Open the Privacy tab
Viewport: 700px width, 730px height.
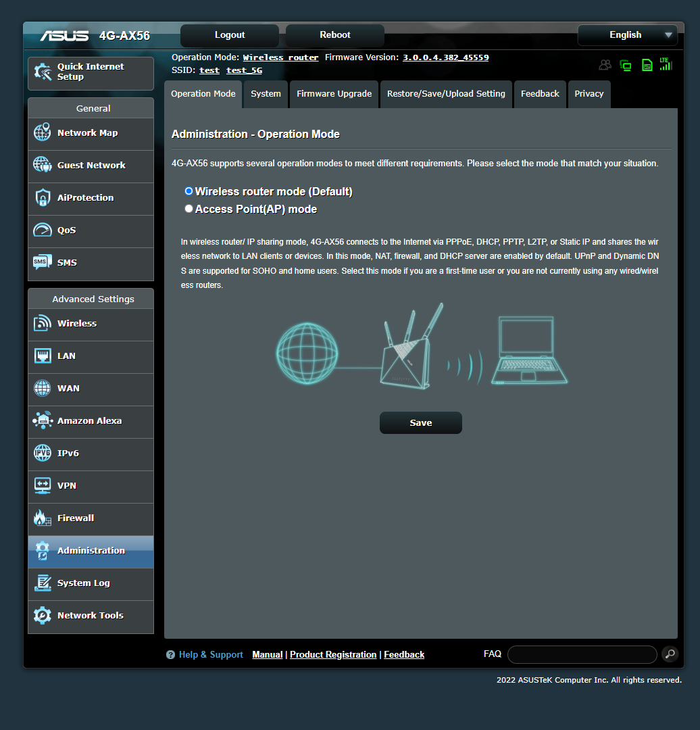click(x=589, y=94)
